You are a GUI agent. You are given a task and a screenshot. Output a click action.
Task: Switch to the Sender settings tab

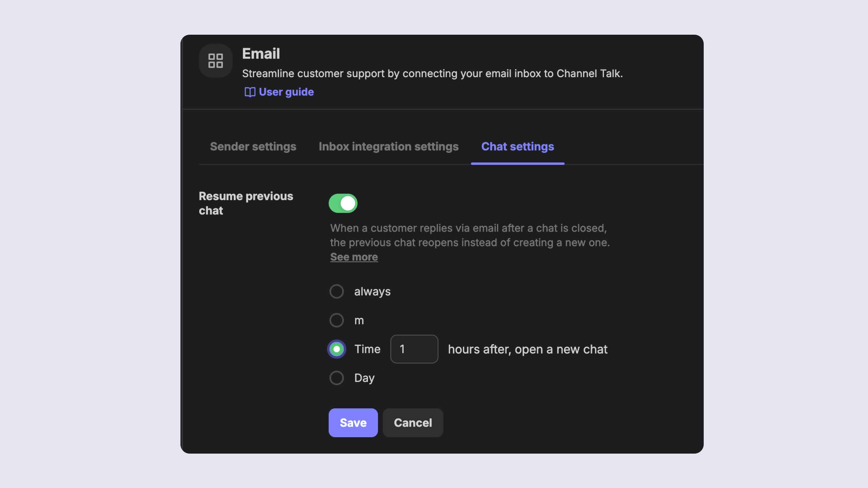253,147
